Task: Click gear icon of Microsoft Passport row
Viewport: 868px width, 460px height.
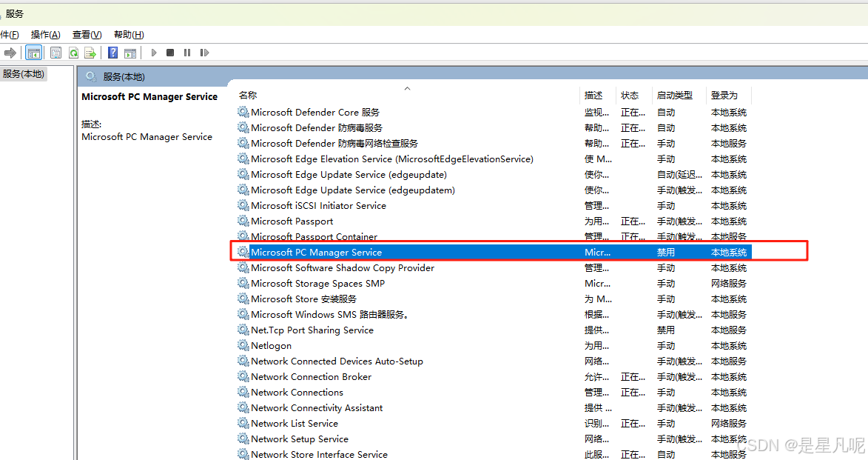Action: point(243,221)
